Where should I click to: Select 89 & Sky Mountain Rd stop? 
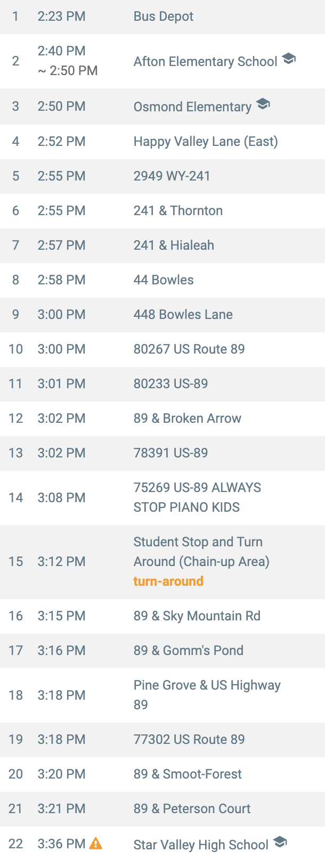(197, 616)
